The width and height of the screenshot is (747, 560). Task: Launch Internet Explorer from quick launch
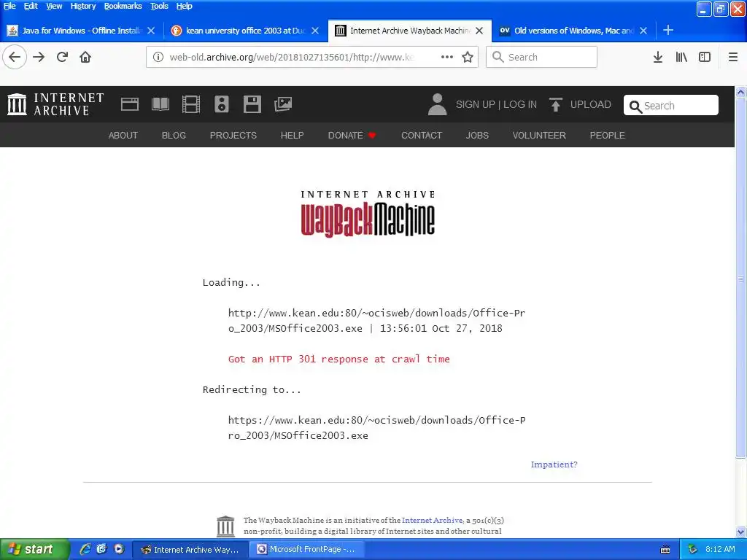coord(85,549)
